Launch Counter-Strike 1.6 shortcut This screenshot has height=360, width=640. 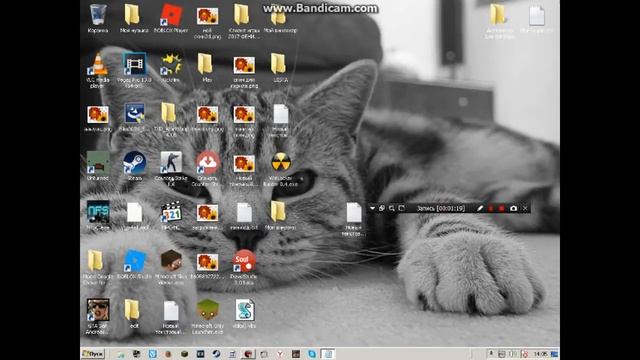(x=171, y=163)
